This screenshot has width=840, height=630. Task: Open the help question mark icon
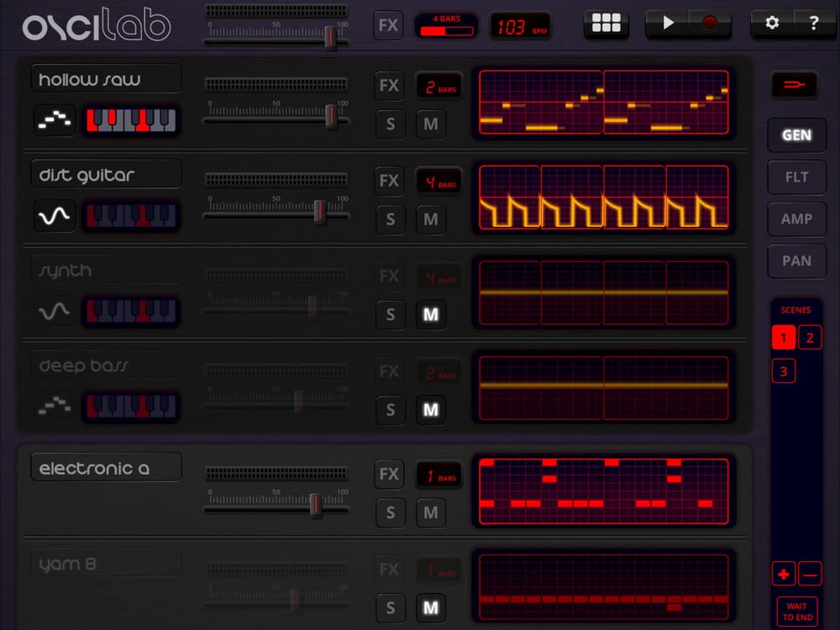click(x=813, y=24)
